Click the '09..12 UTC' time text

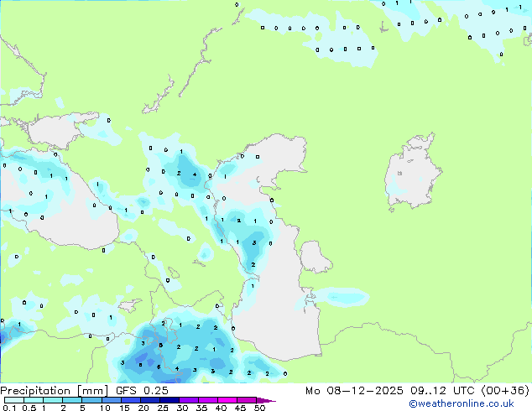click(442, 391)
